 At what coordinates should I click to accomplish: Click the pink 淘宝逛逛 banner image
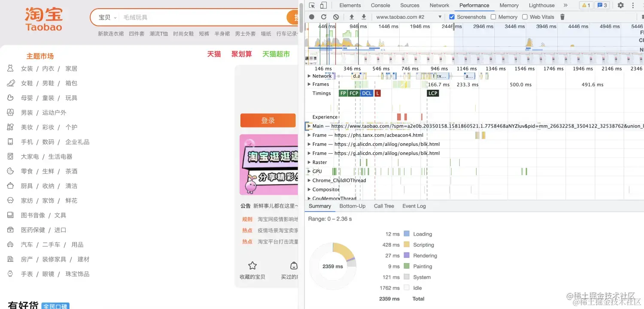coord(269,165)
